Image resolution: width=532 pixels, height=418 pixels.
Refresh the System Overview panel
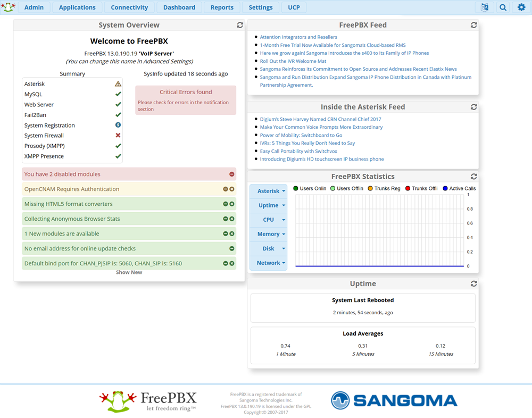(240, 25)
